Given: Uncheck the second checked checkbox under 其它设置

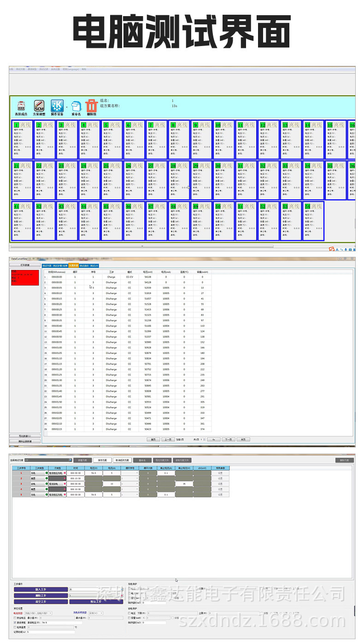Looking at the screenshot, I should point(15,623).
